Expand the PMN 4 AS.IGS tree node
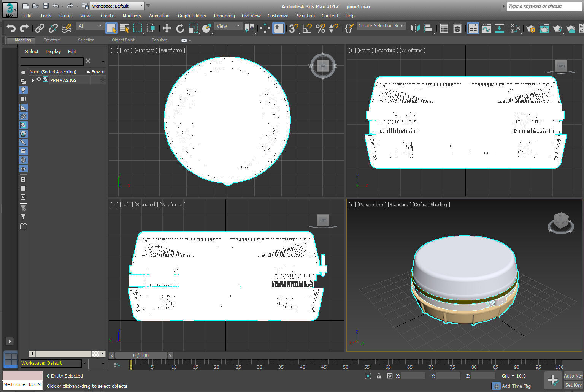Image resolution: width=584 pixels, height=392 pixels. (x=33, y=80)
